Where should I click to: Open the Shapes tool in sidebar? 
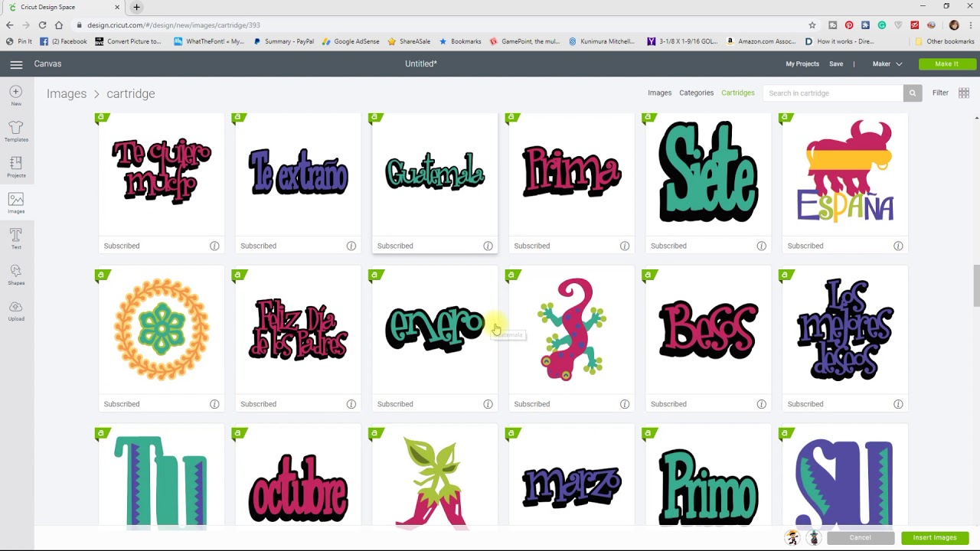pos(16,275)
